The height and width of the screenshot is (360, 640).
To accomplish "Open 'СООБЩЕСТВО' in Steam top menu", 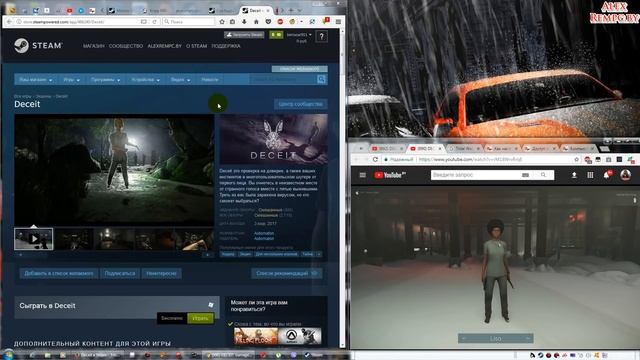I will tap(126, 46).
